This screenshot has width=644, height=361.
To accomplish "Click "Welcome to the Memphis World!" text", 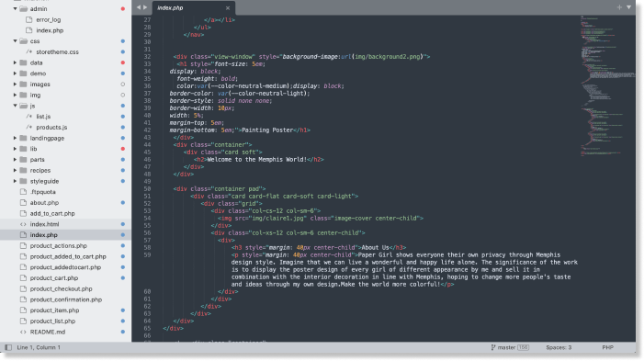I will coord(257,159).
